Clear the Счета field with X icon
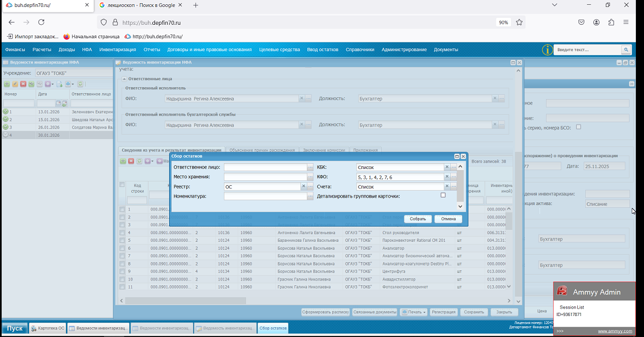The height and width of the screenshot is (337, 644). (x=446, y=187)
